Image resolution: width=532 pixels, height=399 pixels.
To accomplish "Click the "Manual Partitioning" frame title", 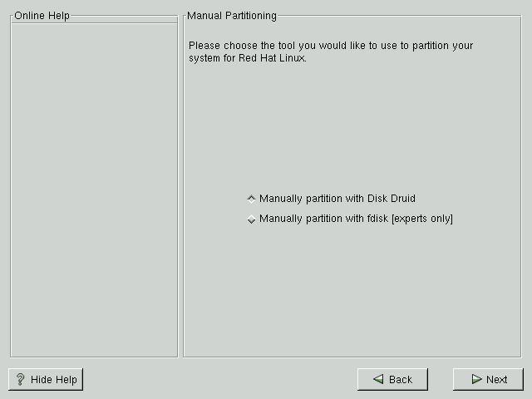I will tap(232, 16).
